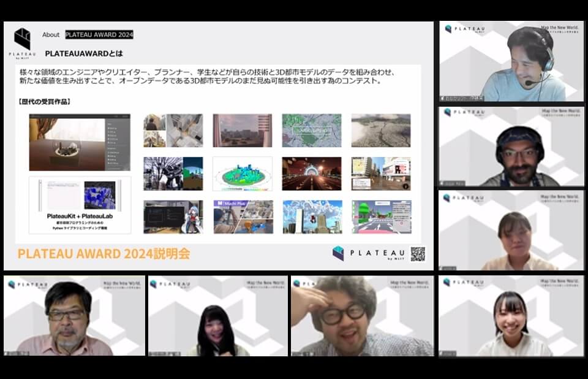
Task: Click the description line starting 新たな価値を生み出す
Action: click(x=200, y=81)
